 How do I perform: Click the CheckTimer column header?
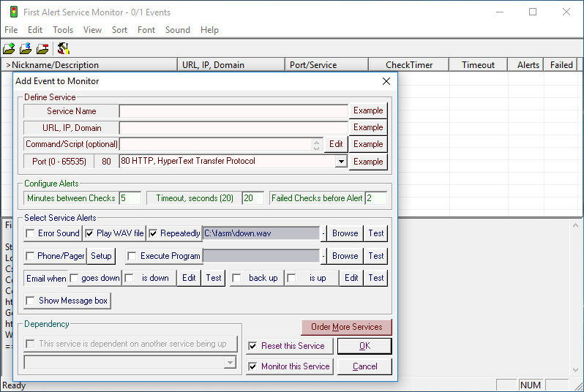pyautogui.click(x=409, y=65)
